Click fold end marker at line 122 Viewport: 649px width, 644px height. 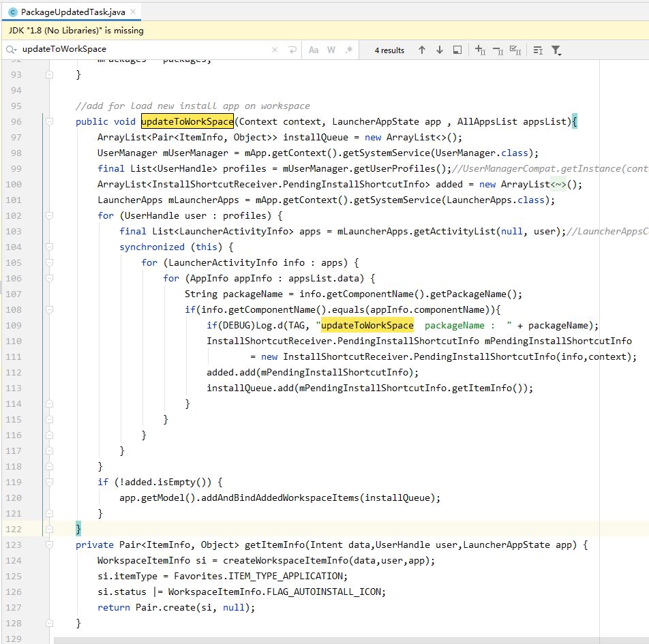coord(49,529)
